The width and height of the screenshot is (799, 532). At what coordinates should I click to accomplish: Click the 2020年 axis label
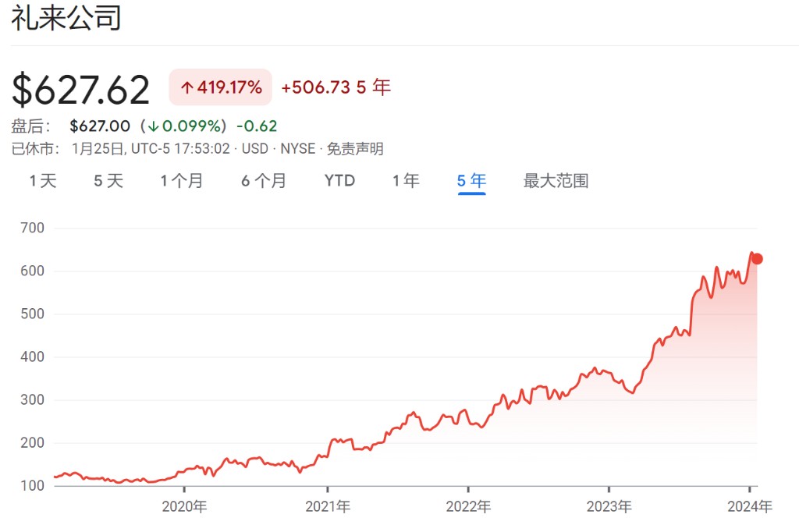(x=184, y=506)
